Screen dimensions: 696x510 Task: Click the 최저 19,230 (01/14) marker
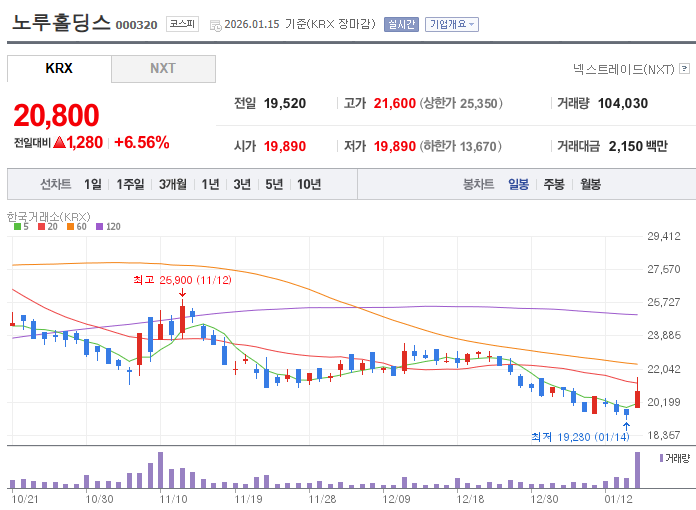coord(581,437)
